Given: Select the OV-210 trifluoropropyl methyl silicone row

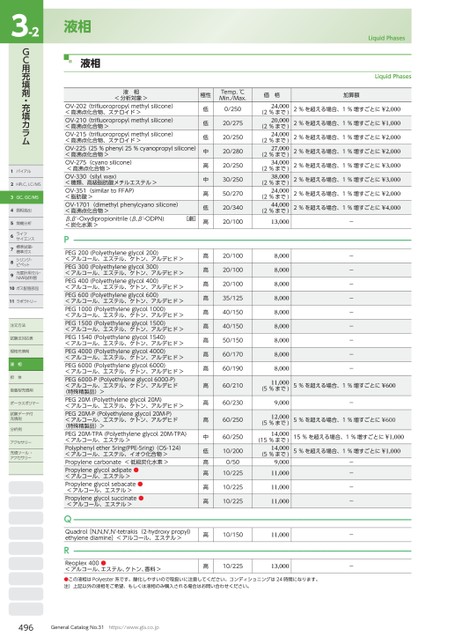Looking at the screenshot, I should pos(237,123).
